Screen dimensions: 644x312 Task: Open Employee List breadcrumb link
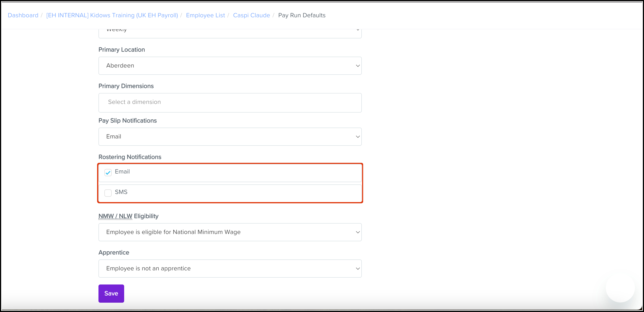point(205,15)
